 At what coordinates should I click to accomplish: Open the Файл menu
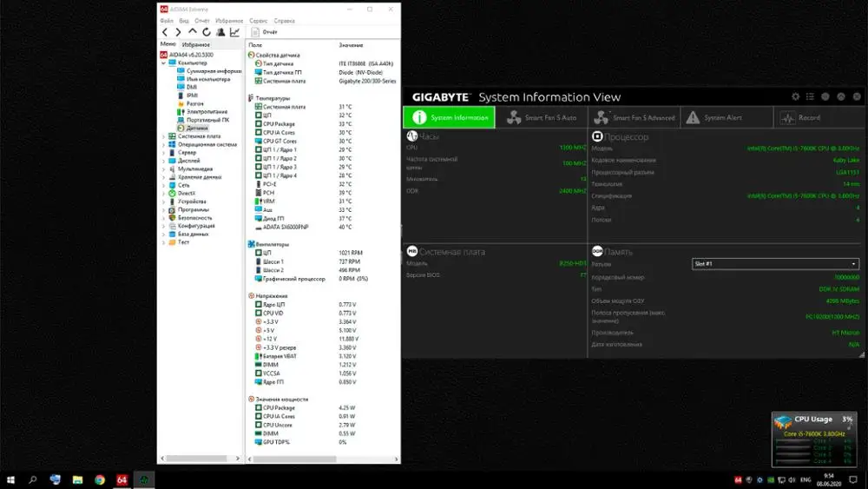[x=167, y=21]
